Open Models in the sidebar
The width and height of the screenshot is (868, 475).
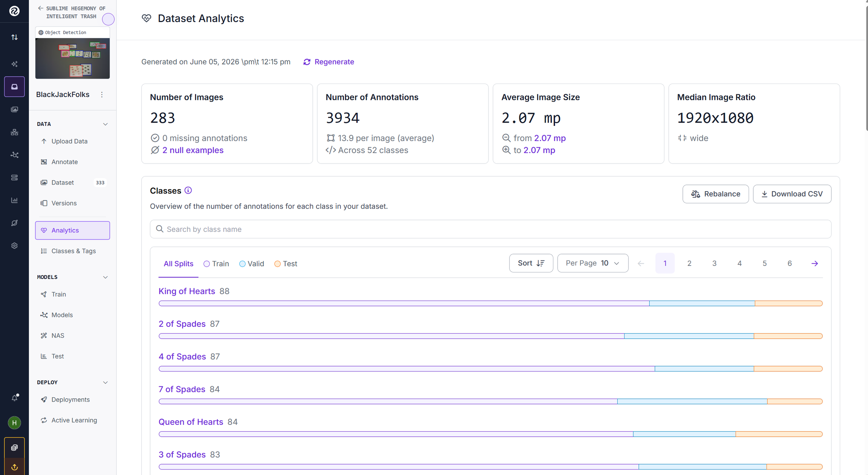[72, 315]
